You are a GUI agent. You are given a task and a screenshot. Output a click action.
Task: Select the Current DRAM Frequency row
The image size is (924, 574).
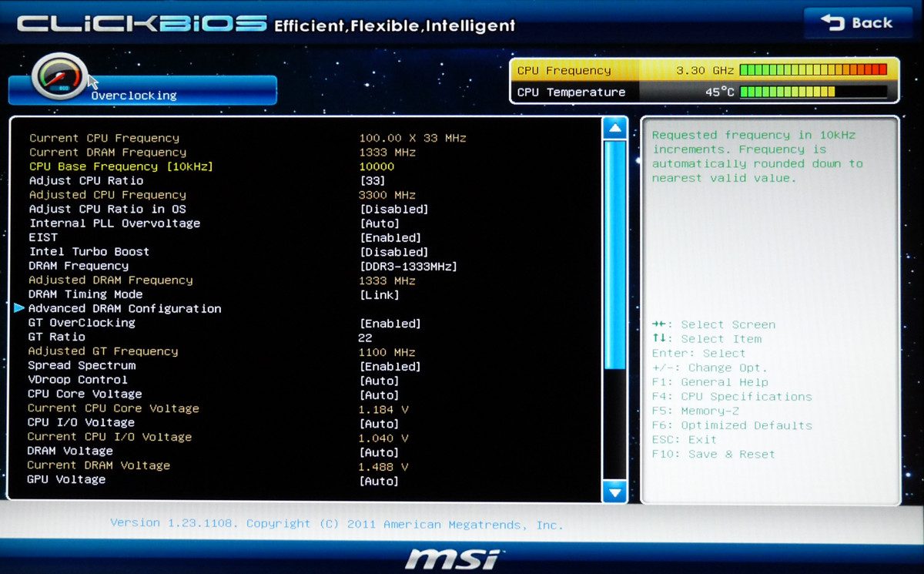(x=223, y=153)
